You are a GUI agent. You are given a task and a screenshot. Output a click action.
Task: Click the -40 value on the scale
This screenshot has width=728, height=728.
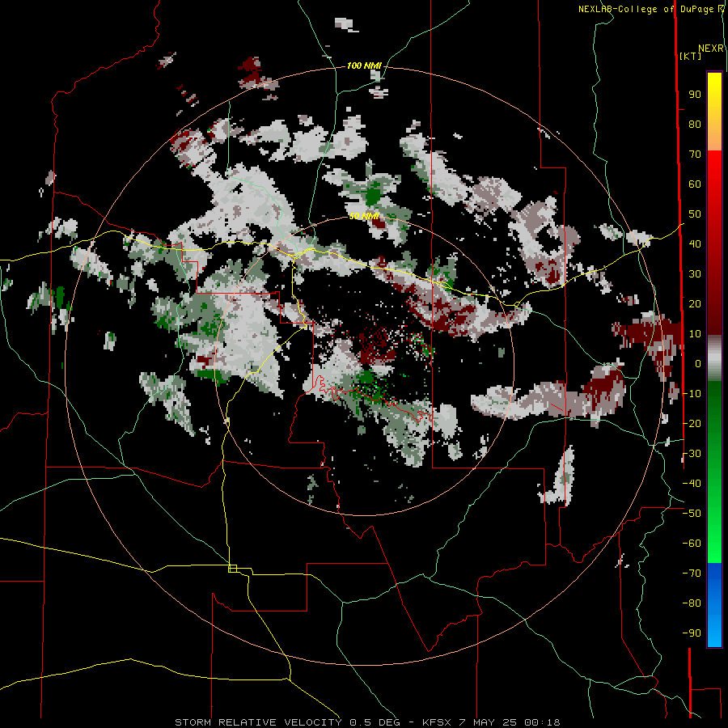point(692,484)
